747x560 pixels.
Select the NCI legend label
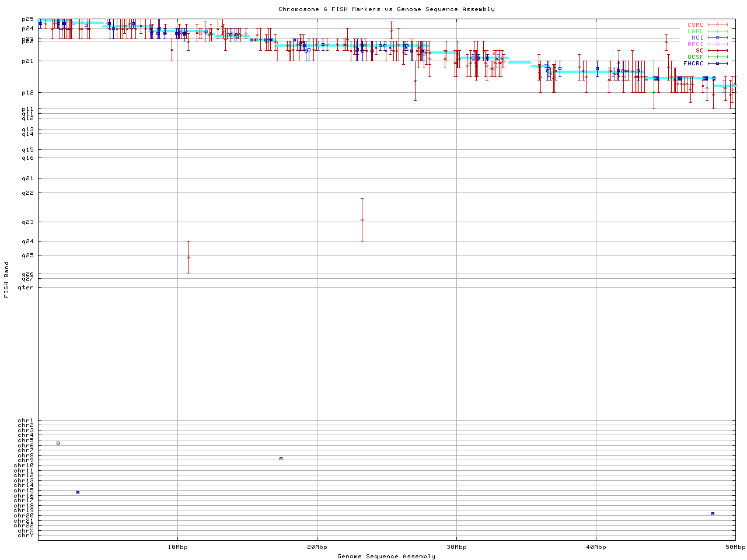[697, 38]
